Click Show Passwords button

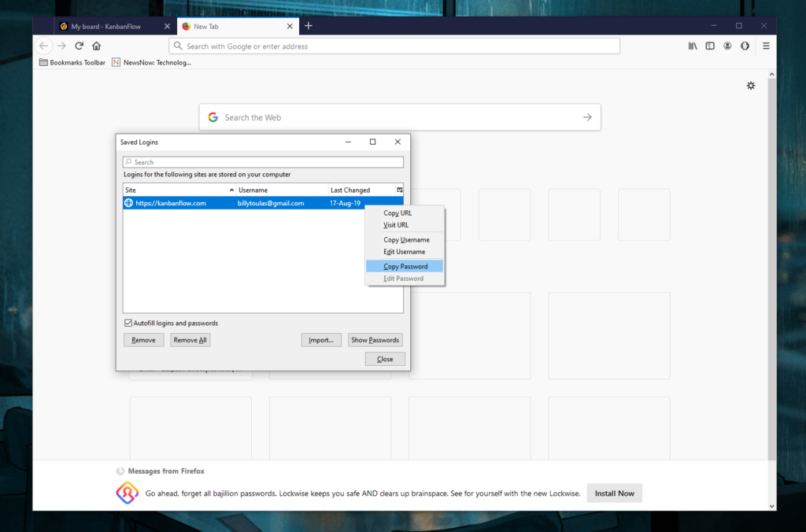pos(375,340)
